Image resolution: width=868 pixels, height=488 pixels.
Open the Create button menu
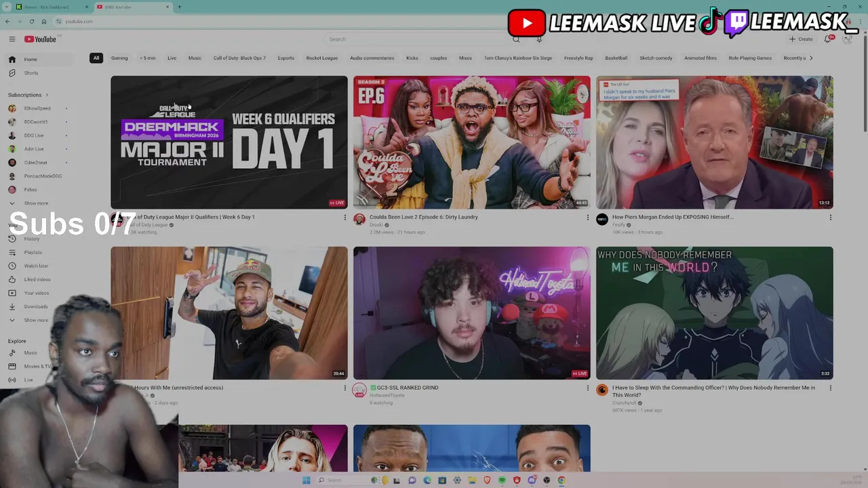tap(801, 39)
